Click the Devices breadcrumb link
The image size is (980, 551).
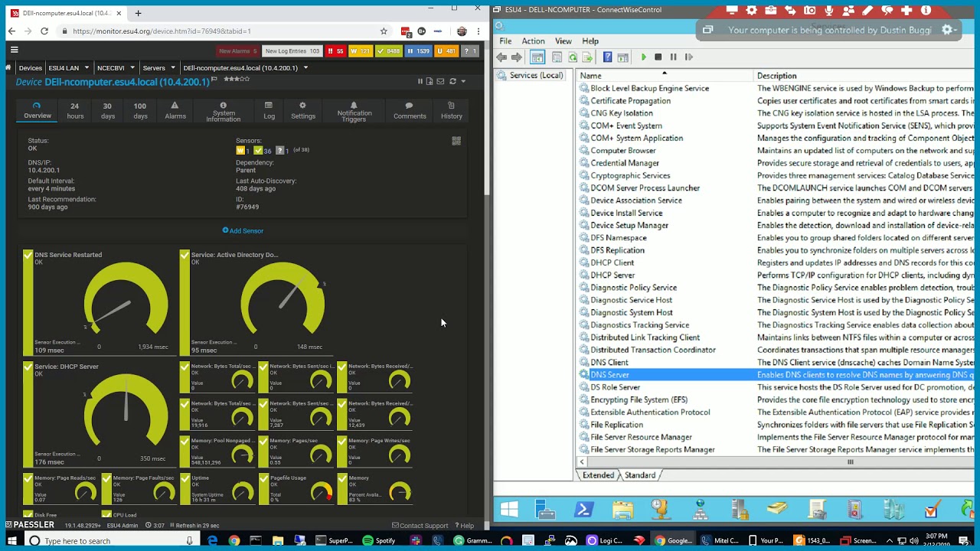pyautogui.click(x=31, y=67)
